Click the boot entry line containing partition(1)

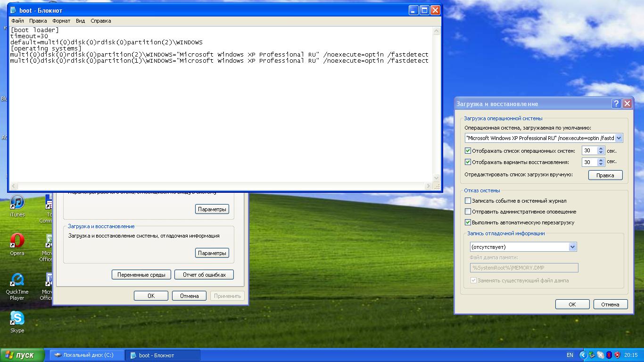(x=219, y=60)
